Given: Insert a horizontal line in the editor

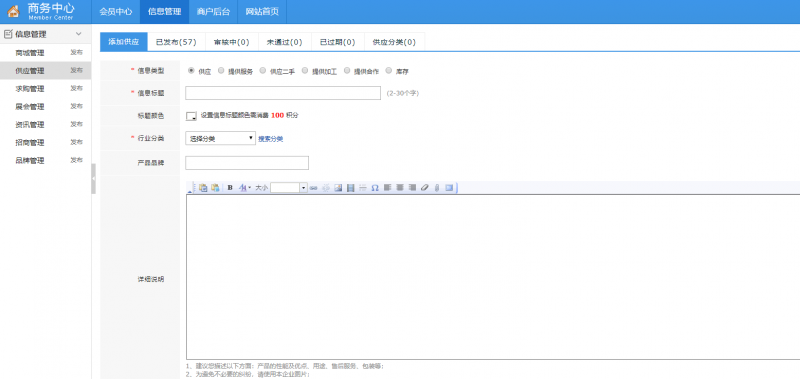Looking at the screenshot, I should 363,188.
